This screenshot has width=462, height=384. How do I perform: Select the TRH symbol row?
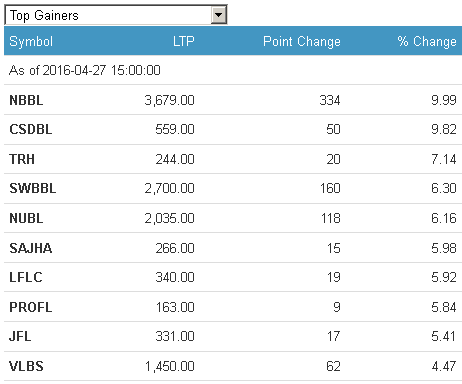[233, 159]
